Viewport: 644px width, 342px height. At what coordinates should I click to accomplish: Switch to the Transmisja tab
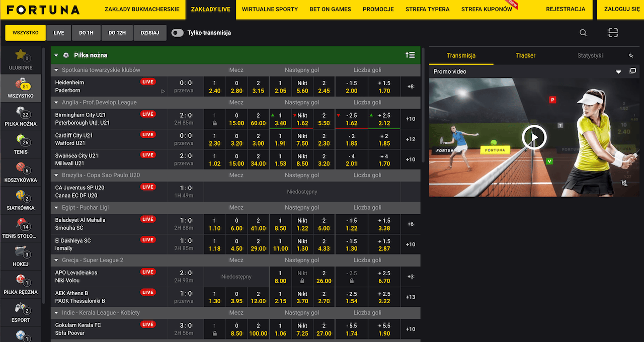(461, 56)
